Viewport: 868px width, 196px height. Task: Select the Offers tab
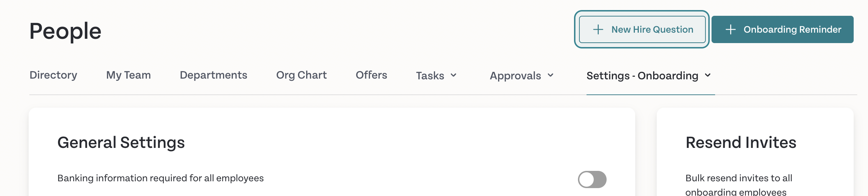tap(371, 75)
